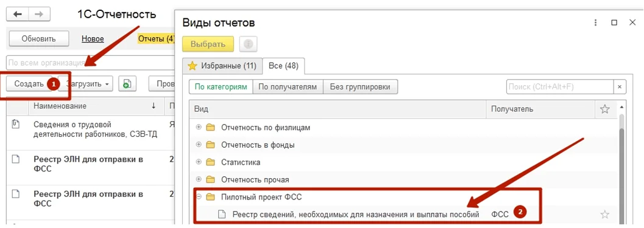Click the Обновить button
Image resolution: width=644 pixels, height=228 pixels.
pyautogui.click(x=38, y=39)
